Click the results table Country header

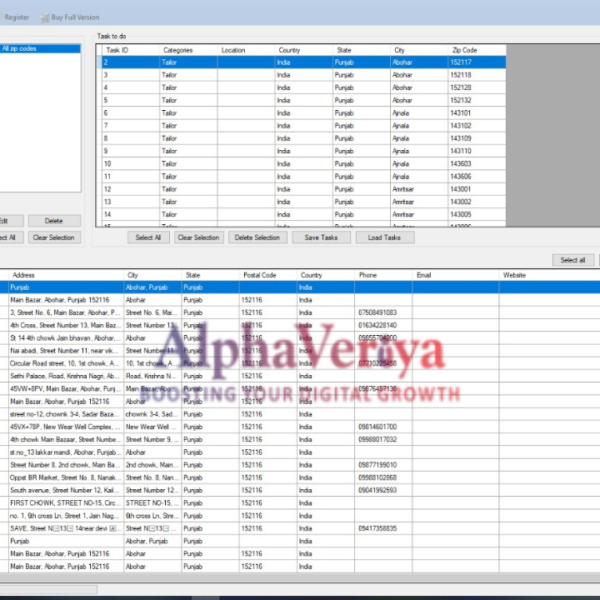(326, 275)
